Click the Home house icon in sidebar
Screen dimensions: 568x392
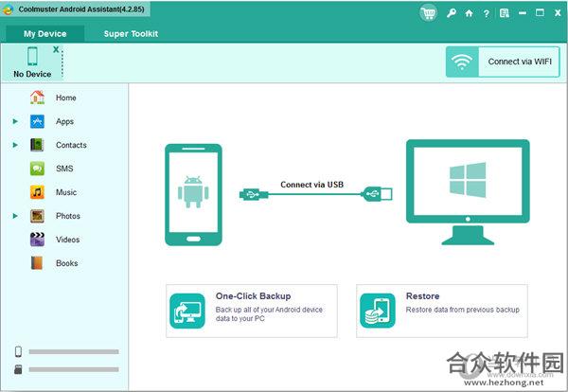coord(37,98)
